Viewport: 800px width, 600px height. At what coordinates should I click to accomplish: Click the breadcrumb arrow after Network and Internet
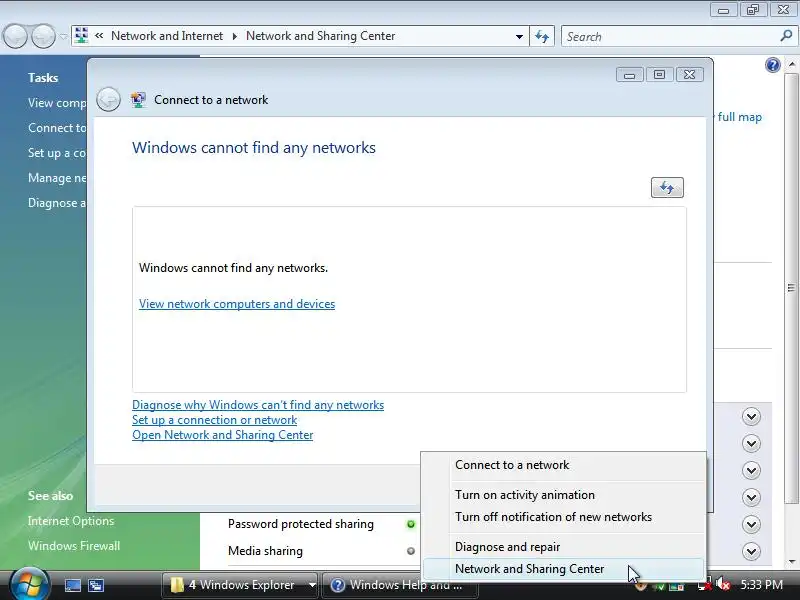coord(234,36)
